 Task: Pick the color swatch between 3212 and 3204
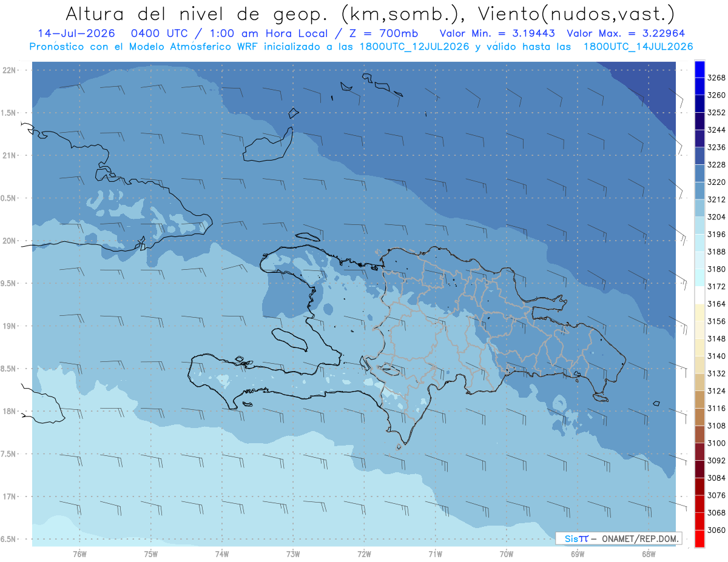[699, 208]
